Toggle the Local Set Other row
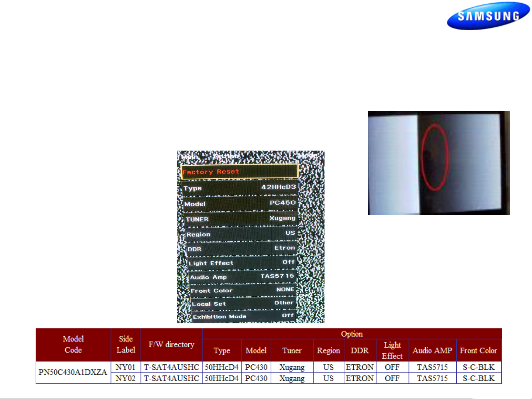 point(243,303)
